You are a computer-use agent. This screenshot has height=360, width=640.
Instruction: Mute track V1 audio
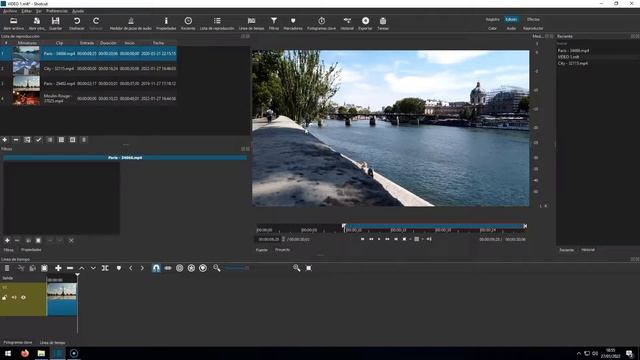point(14,298)
